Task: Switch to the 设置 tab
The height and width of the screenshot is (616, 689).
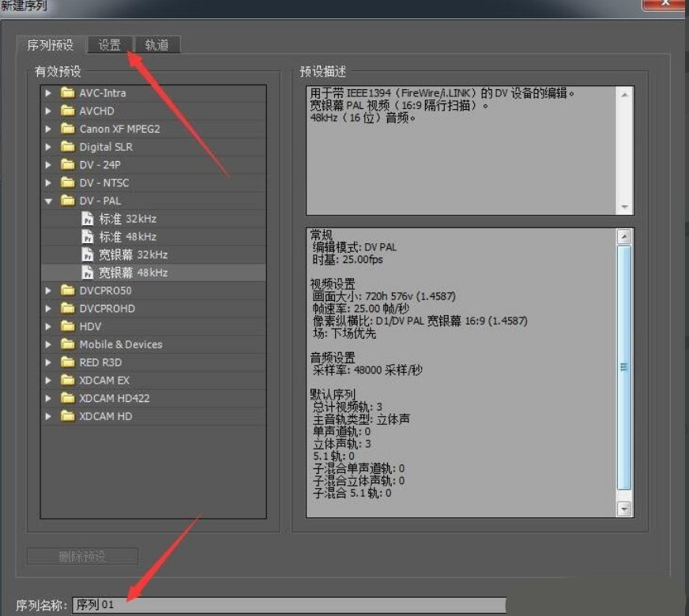Action: point(109,44)
